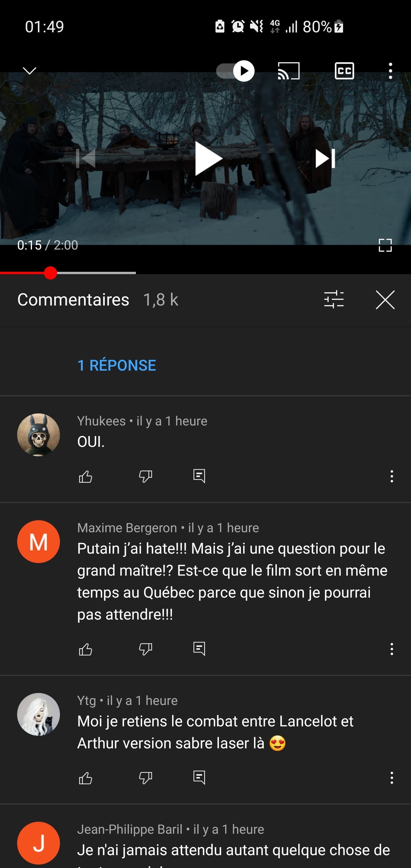Open options for Yhukees' comment
Viewport: 411px width, 868px height.
(x=392, y=476)
